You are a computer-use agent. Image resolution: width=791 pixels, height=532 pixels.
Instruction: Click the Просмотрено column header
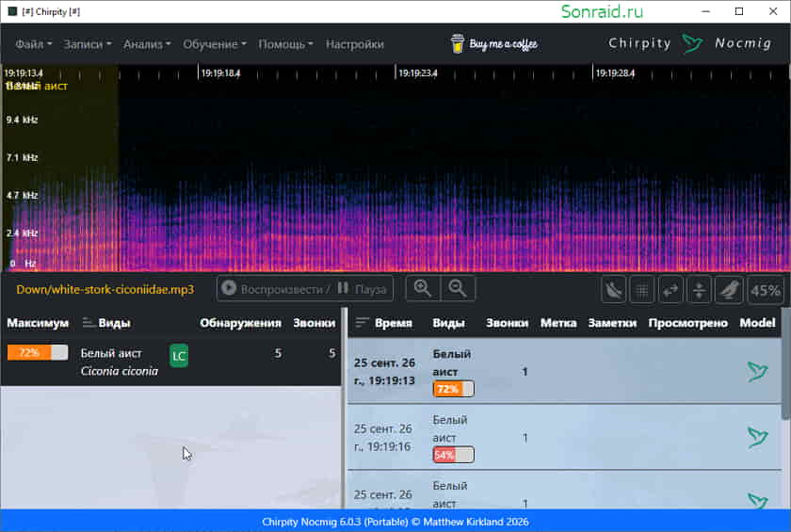(687, 323)
